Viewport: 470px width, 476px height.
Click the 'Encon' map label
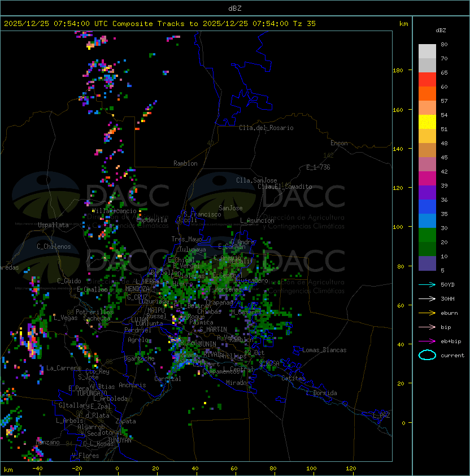pos(339,143)
